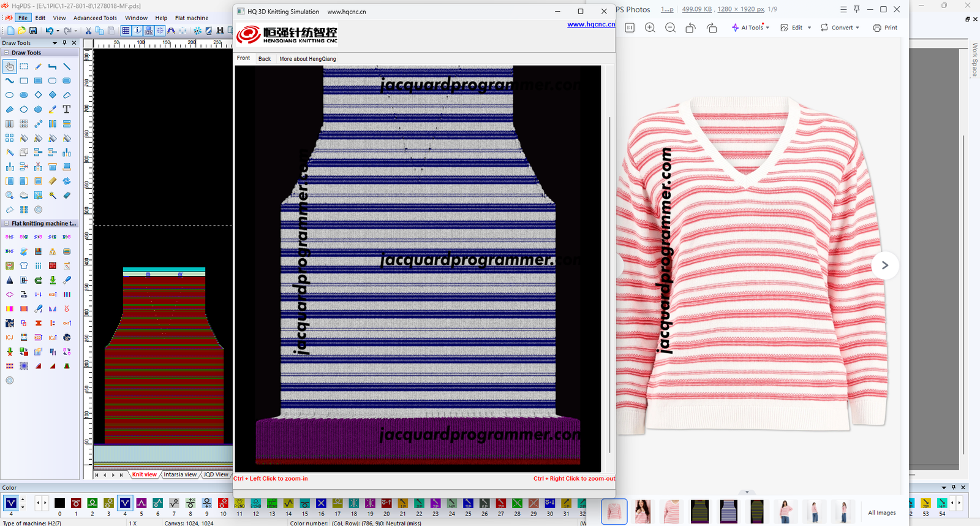Toggle the grid display toolbar button
The image size is (980, 526).
click(x=126, y=31)
